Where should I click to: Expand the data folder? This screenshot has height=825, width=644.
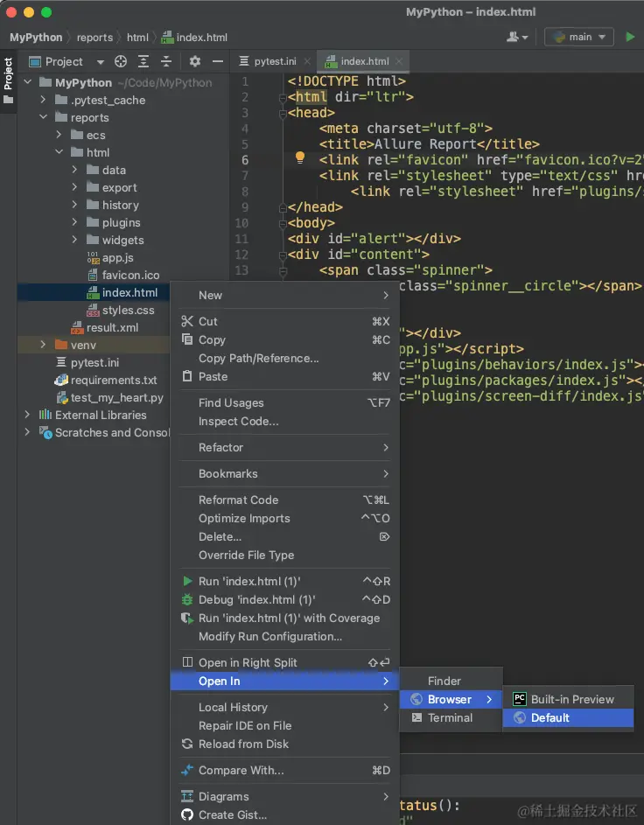coord(74,170)
